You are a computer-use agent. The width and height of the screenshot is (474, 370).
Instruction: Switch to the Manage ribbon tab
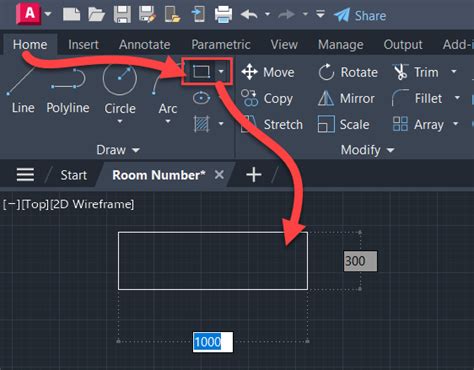[x=341, y=44]
